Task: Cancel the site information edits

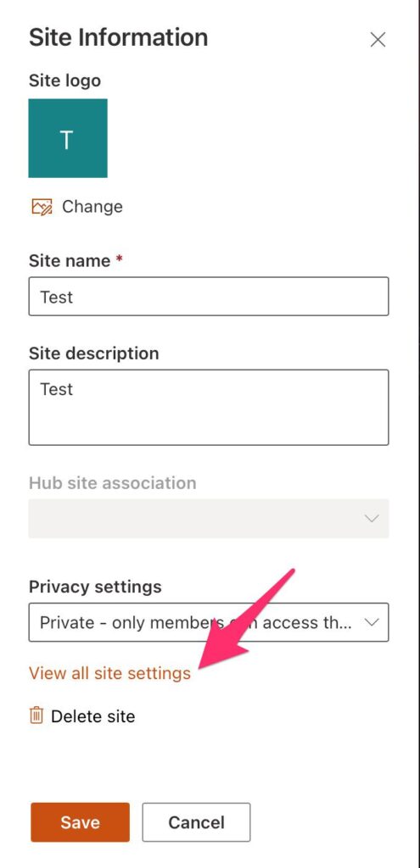Action: coord(196,822)
